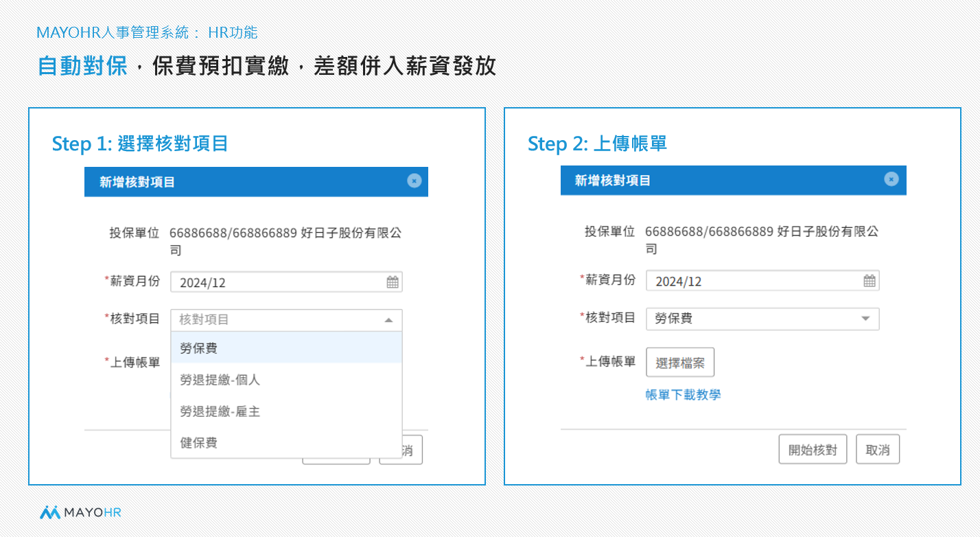Click the 2024/12 date field in Step 2
The height and width of the screenshot is (537, 980).
pyautogui.click(x=762, y=281)
